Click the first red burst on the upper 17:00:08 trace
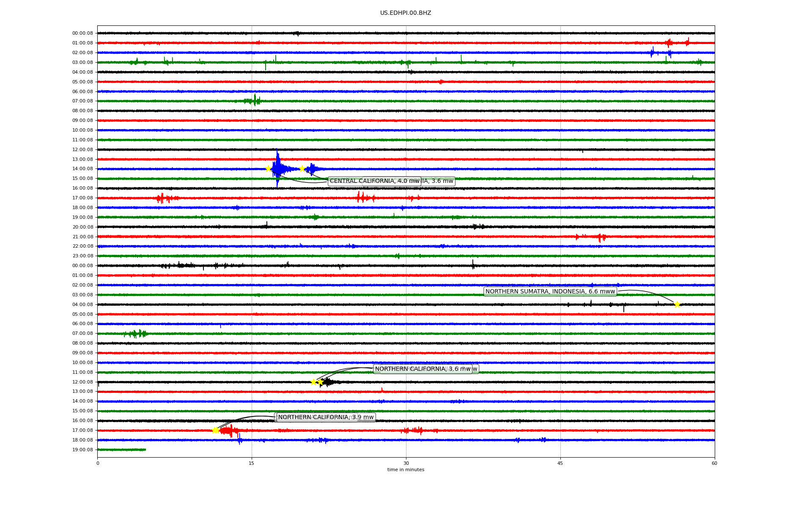Image resolution: width=812 pixels, height=508 pixels. coord(163,198)
